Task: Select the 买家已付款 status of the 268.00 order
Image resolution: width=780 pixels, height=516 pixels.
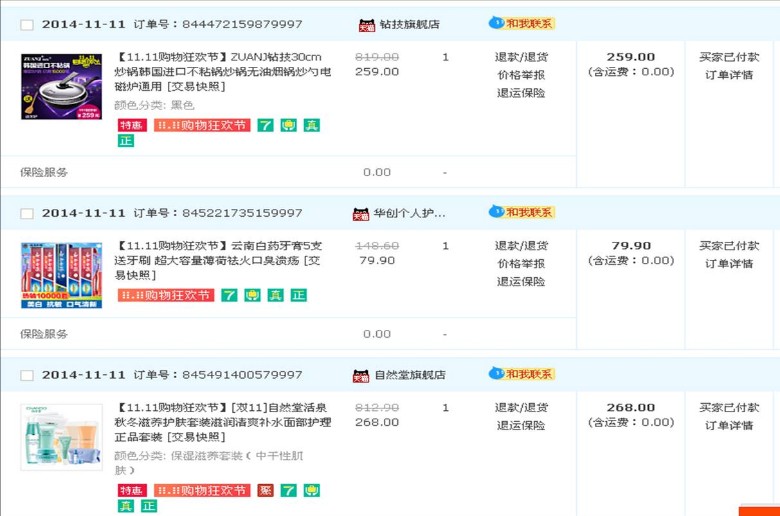Action: coord(729,407)
